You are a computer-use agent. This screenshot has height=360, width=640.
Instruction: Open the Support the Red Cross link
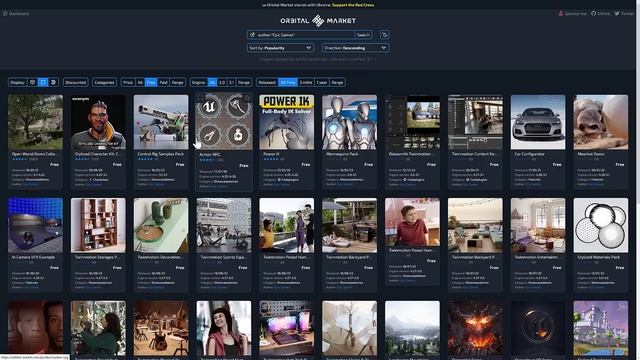point(353,5)
